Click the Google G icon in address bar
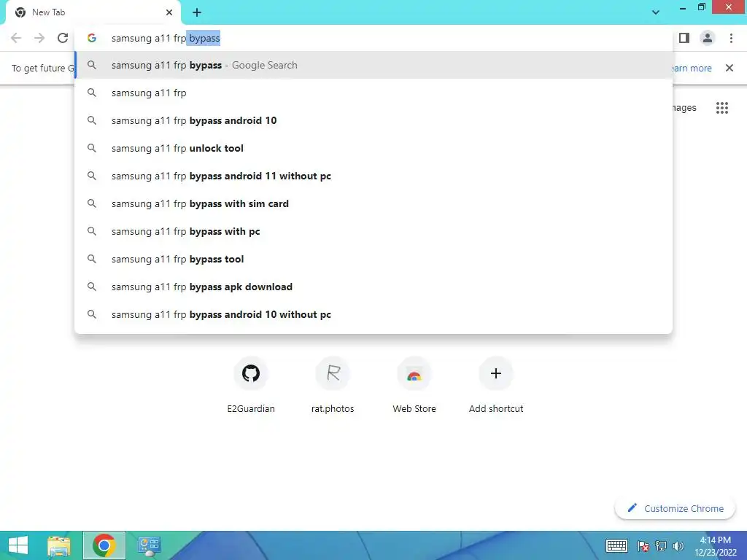This screenshot has width=747, height=560. pos(92,38)
